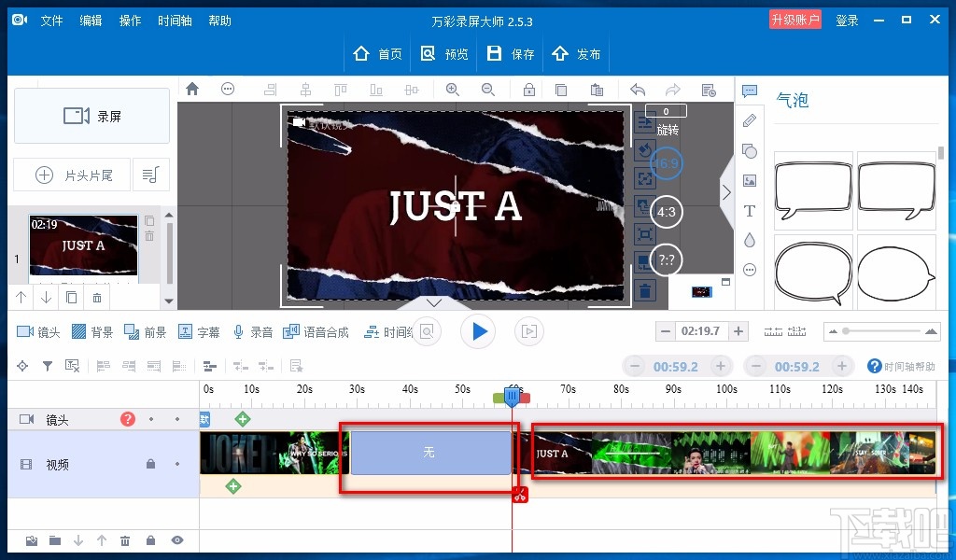Open the 编辑 menu
This screenshot has height=560, width=956.
91,21
